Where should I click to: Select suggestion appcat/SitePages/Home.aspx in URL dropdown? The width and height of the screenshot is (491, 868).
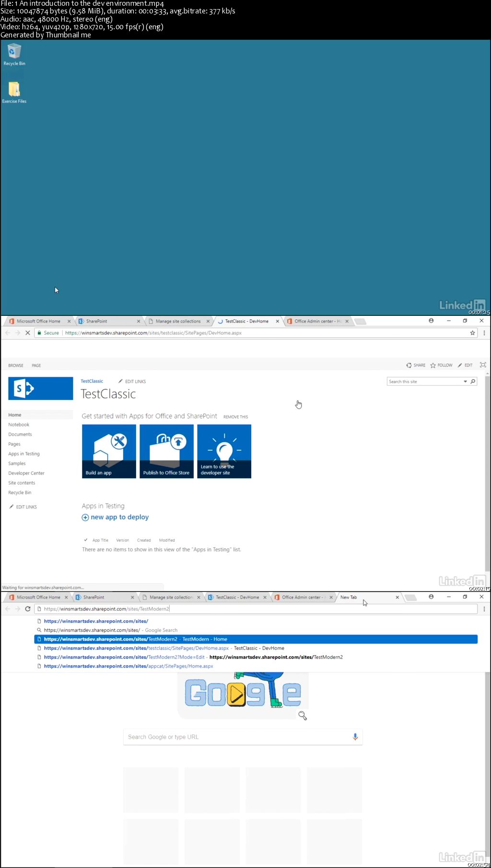click(x=256, y=666)
